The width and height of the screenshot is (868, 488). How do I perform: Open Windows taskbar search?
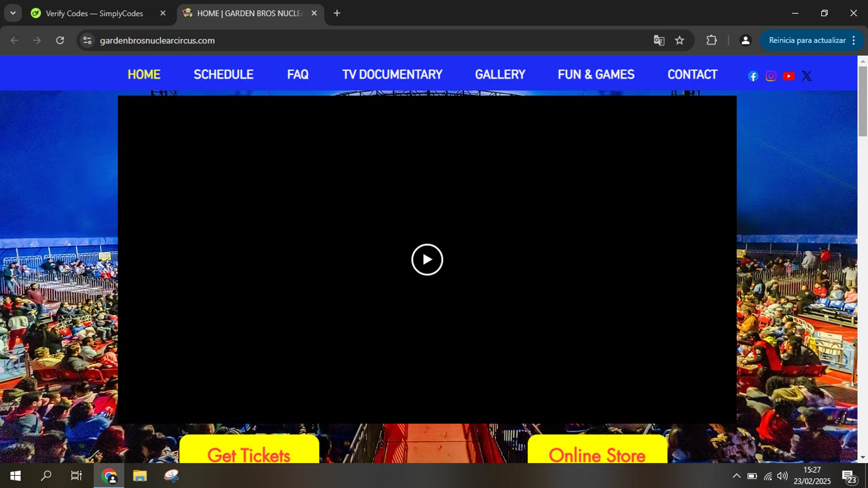46,476
